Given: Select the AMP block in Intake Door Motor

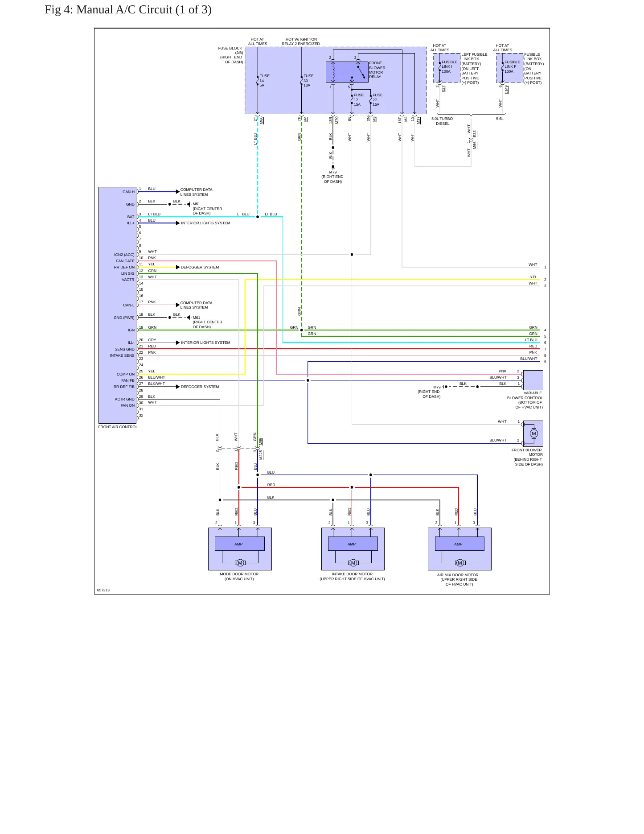Looking at the screenshot, I should click(353, 544).
